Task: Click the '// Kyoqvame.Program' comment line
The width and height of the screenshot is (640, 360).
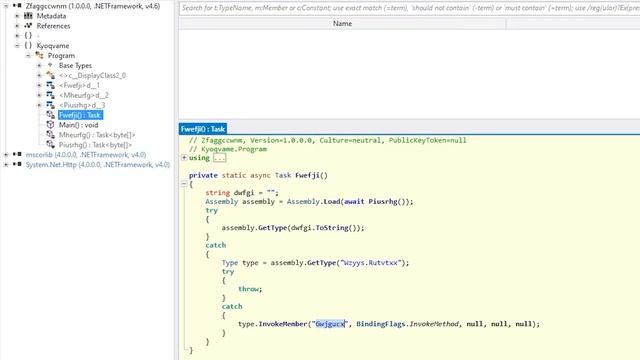Action: 228,149
